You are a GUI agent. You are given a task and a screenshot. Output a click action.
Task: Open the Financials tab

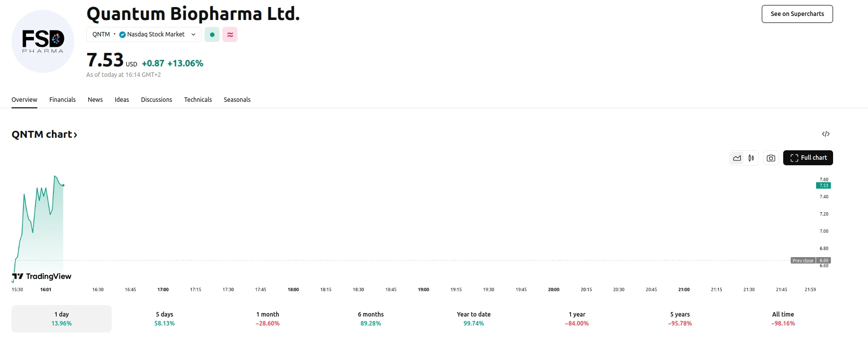point(62,100)
